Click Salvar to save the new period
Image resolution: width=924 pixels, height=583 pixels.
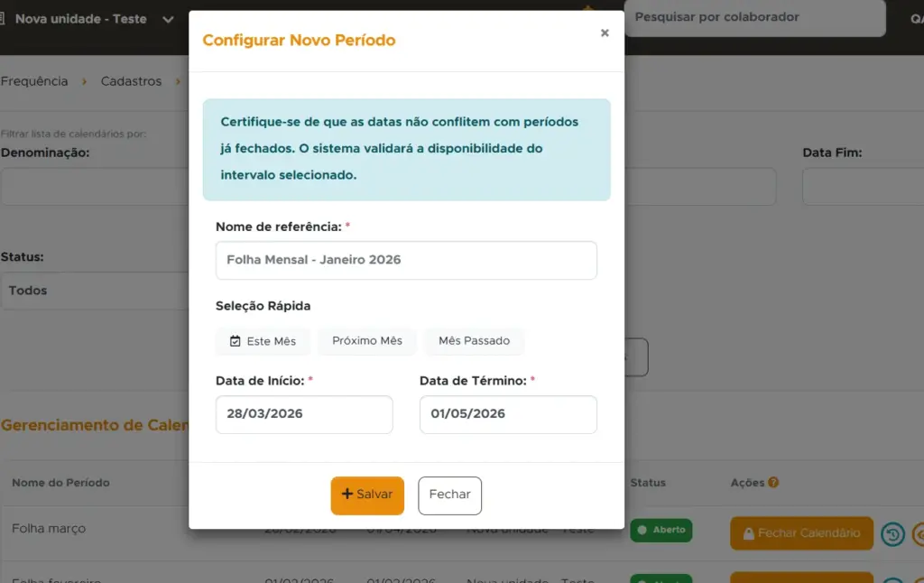tap(367, 495)
